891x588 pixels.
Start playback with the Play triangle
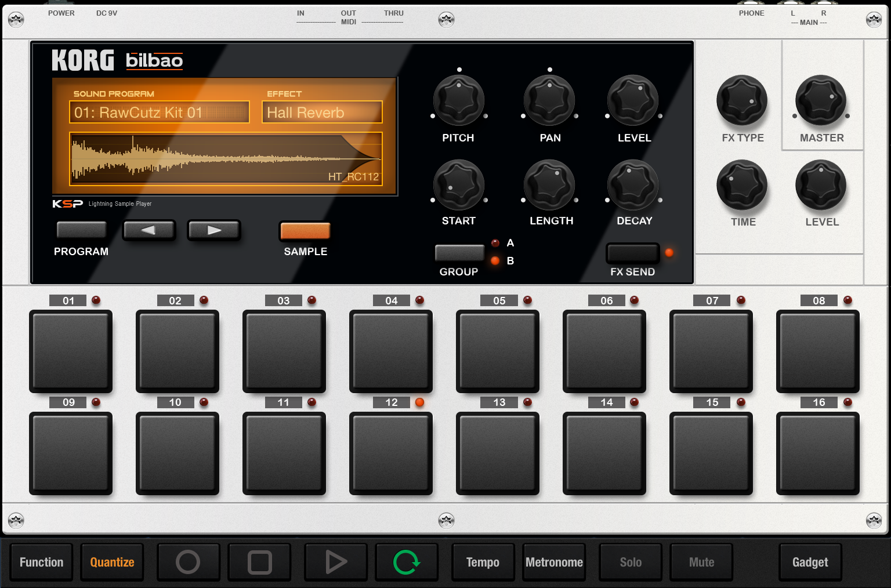coord(336,562)
